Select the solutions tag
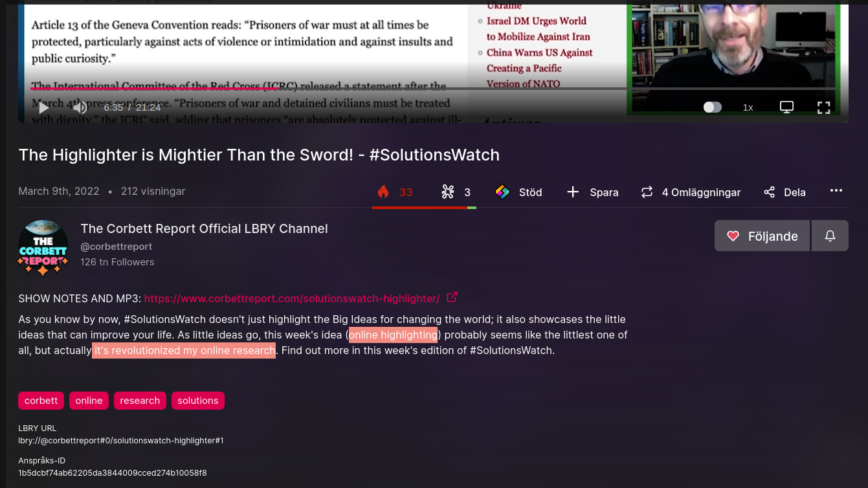Image resolution: width=868 pixels, height=488 pixels. click(198, 401)
